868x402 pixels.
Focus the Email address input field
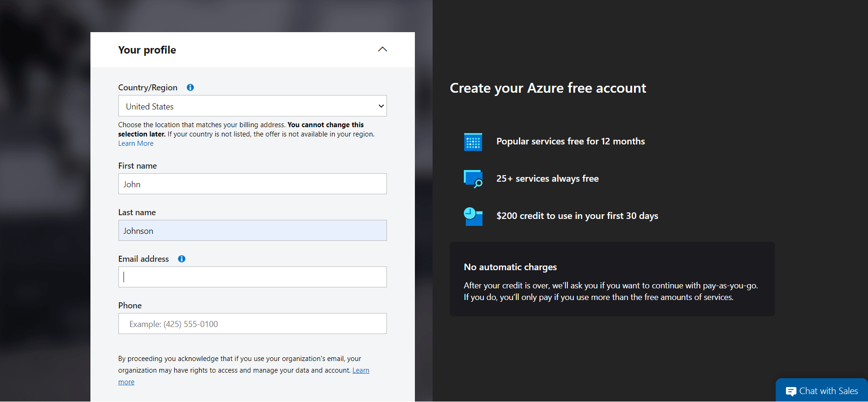click(x=253, y=277)
